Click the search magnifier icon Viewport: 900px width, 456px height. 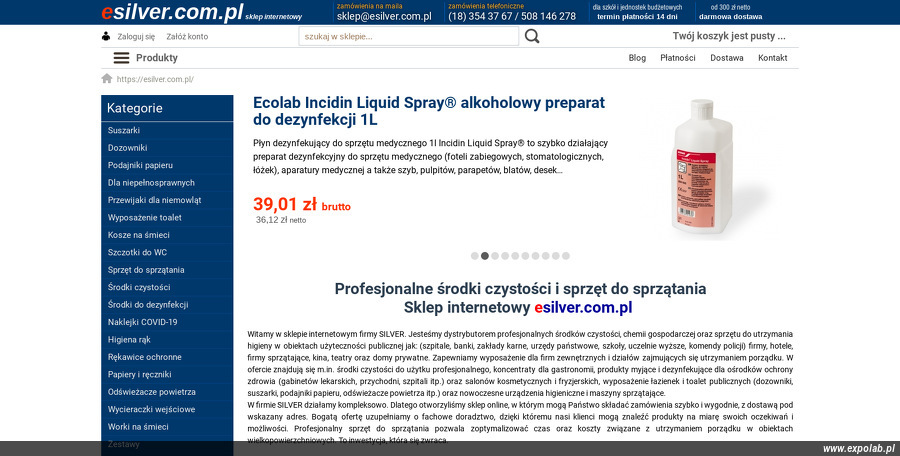click(x=532, y=36)
